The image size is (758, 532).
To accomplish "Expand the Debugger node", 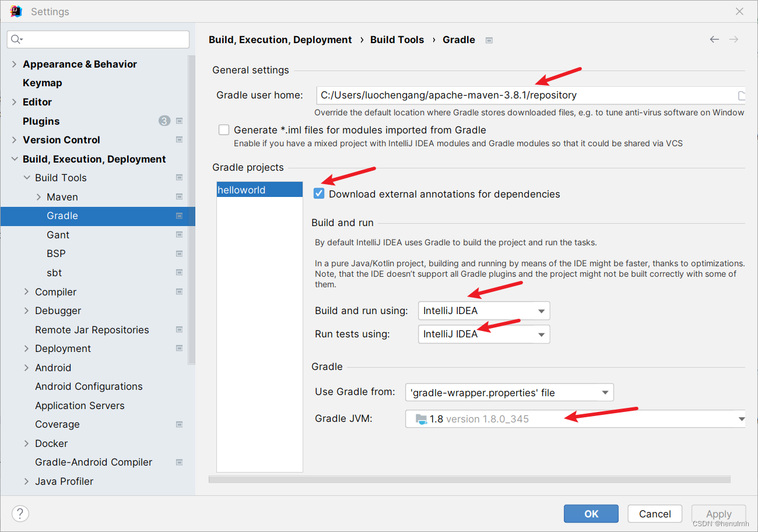I will 27,311.
